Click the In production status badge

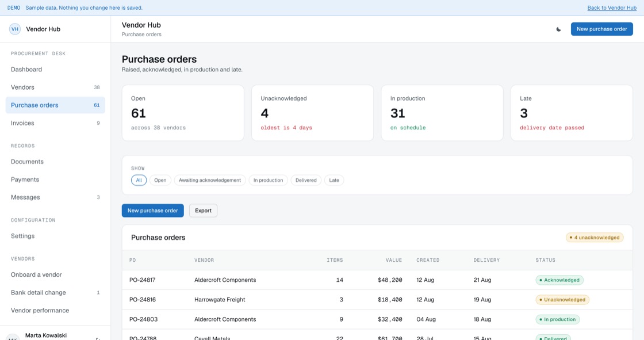tap(557, 319)
